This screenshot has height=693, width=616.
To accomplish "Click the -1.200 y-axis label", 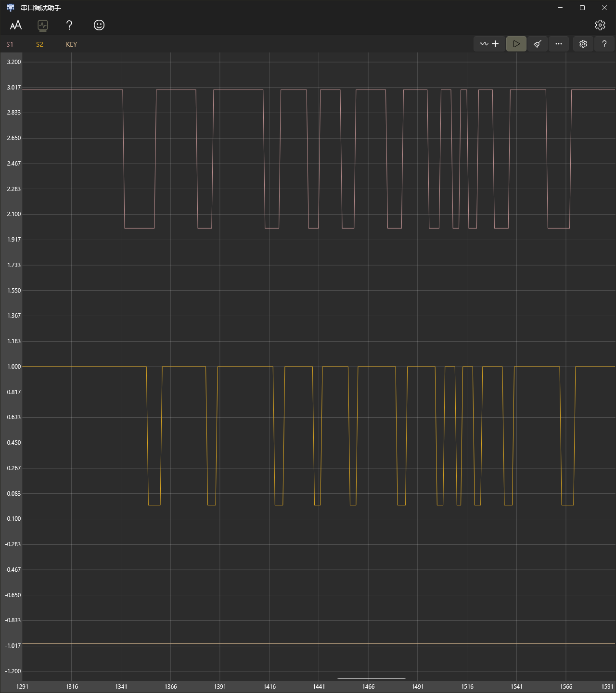I will (x=13, y=671).
